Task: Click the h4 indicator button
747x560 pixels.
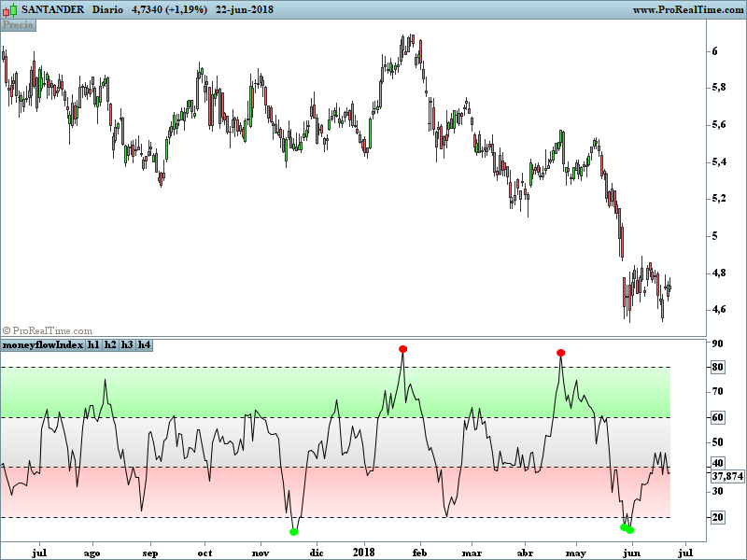Action: tap(144, 344)
